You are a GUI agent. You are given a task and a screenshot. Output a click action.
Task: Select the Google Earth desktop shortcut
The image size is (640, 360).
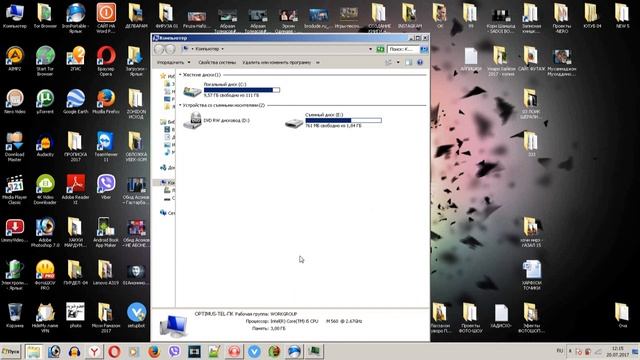pyautogui.click(x=76, y=102)
